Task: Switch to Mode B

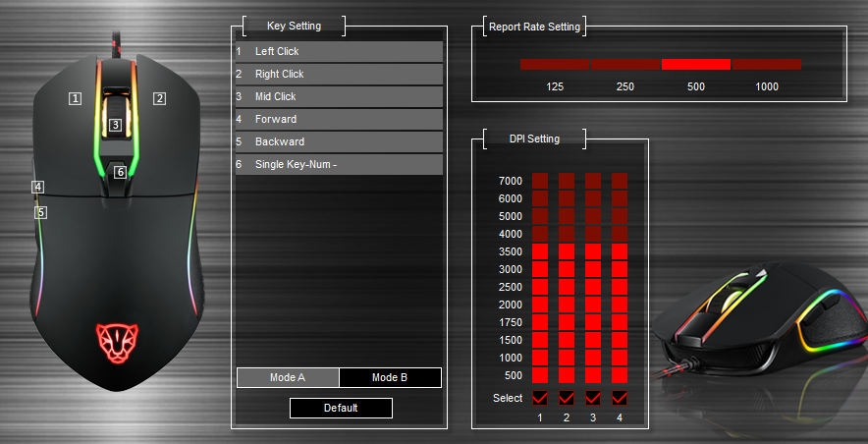Action: click(390, 377)
